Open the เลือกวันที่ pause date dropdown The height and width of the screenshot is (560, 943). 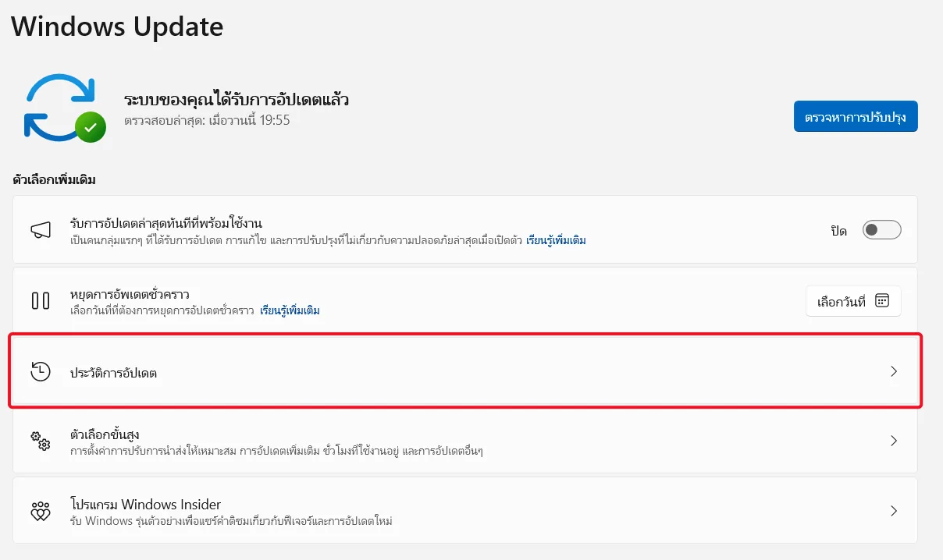pyautogui.click(x=853, y=301)
